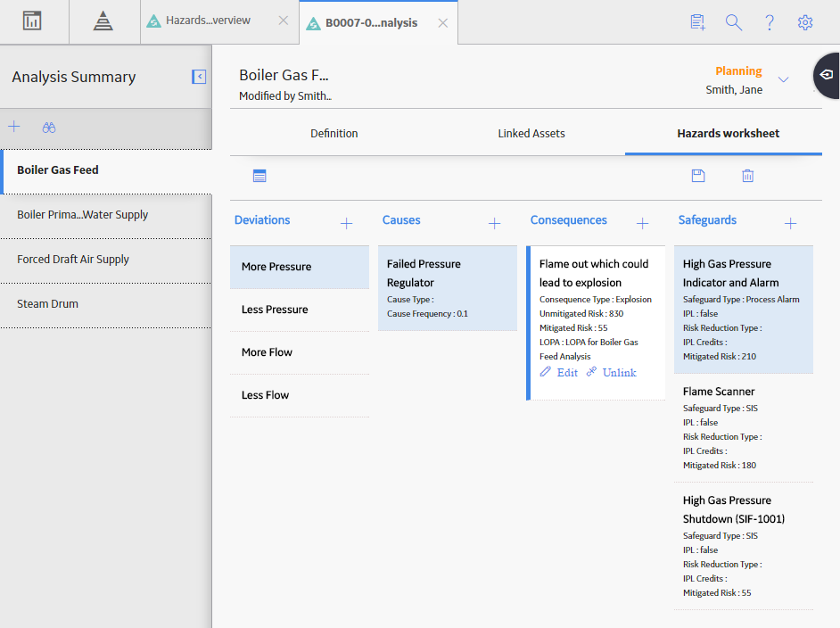
Task: Select the More Flow deviation
Action: click(x=300, y=352)
